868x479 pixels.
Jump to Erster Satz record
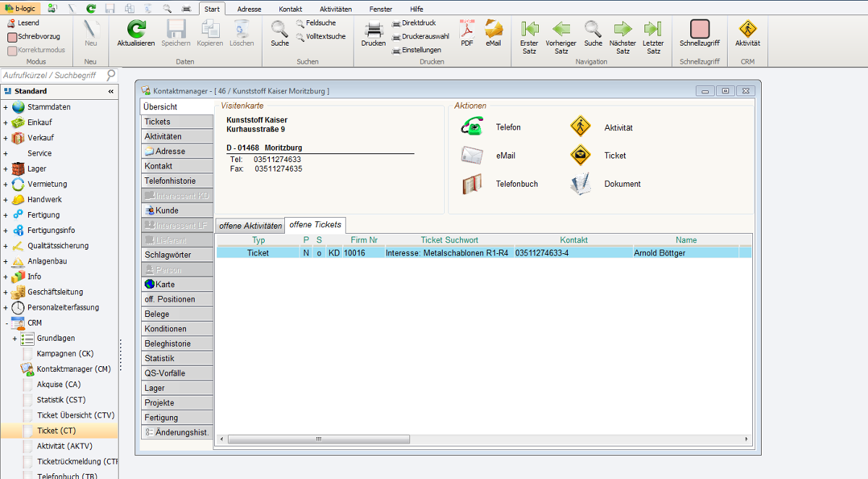pos(529,30)
